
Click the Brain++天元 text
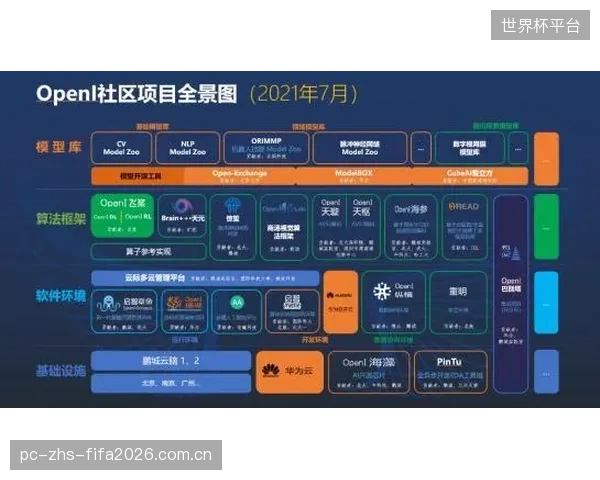tap(183, 218)
